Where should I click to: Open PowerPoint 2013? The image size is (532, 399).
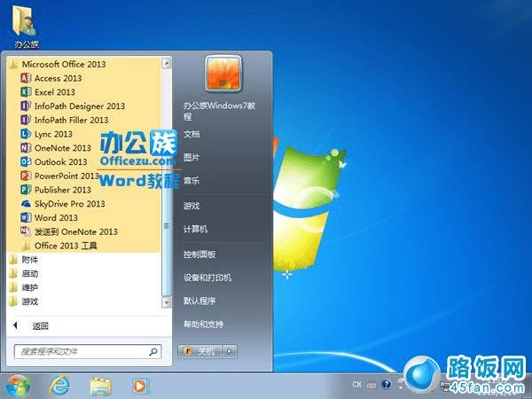click(x=59, y=176)
